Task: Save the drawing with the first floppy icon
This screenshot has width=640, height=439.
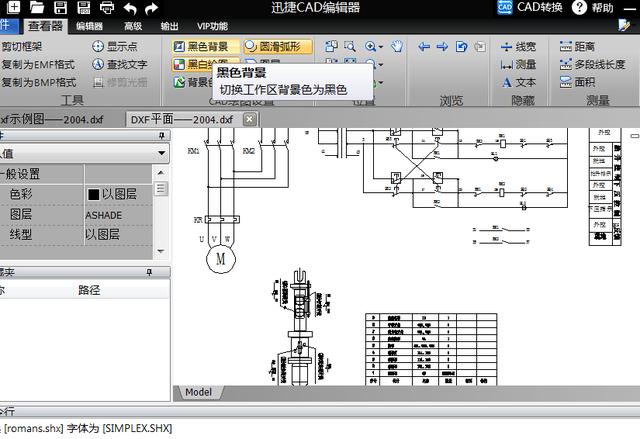Action: [60, 7]
